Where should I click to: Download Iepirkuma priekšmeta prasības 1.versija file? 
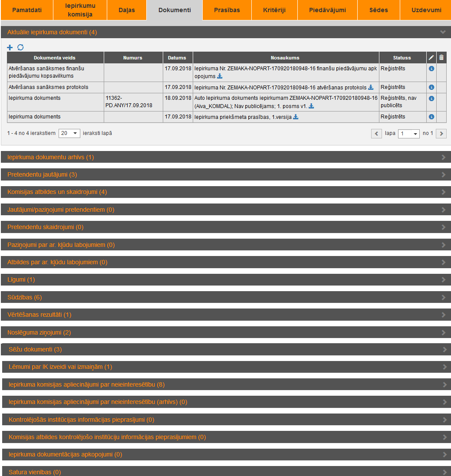pyautogui.click(x=296, y=117)
